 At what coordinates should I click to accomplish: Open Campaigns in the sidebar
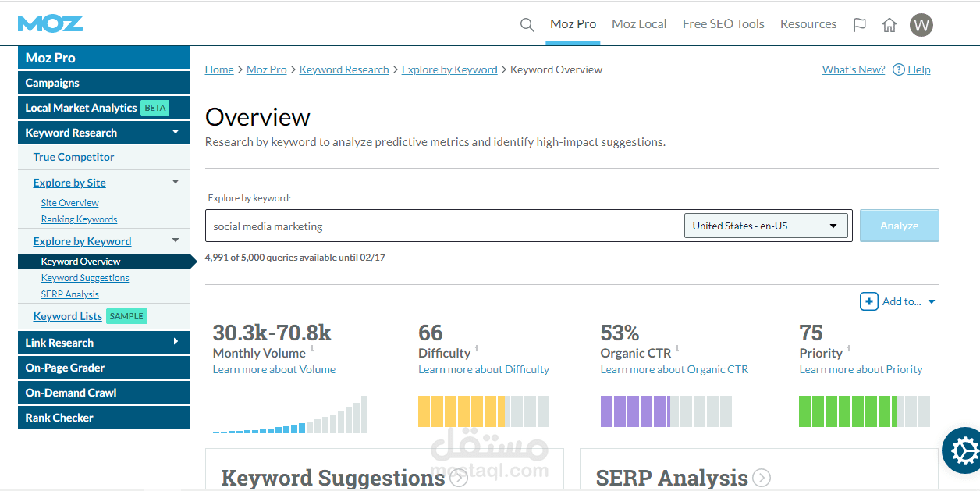pos(104,83)
